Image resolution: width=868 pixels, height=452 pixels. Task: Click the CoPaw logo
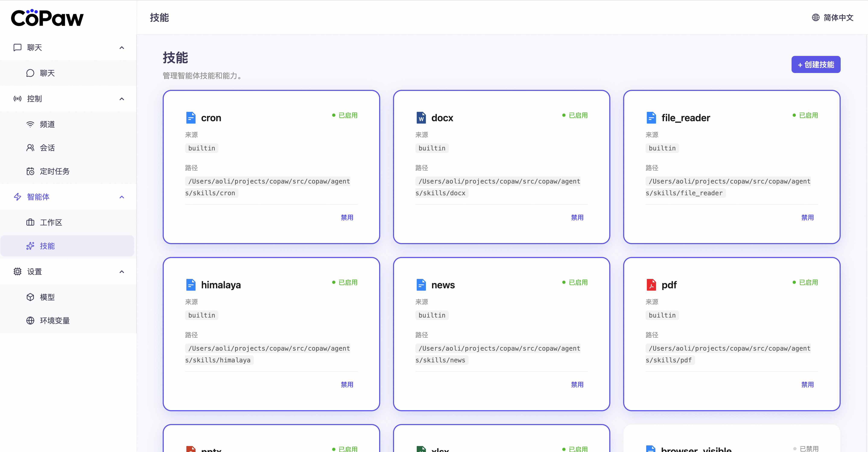47,18
